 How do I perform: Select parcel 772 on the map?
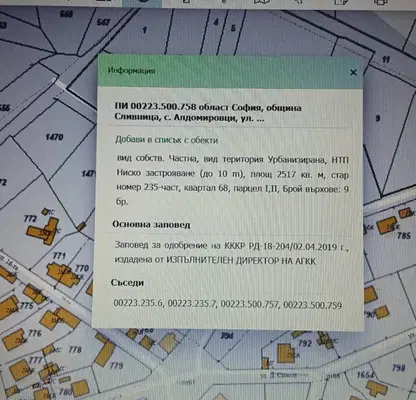(30, 218)
